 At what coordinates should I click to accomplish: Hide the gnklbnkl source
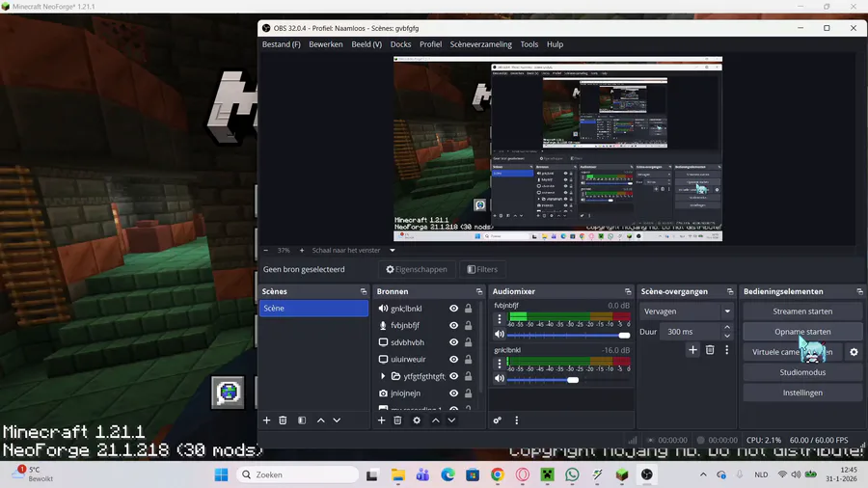454,309
